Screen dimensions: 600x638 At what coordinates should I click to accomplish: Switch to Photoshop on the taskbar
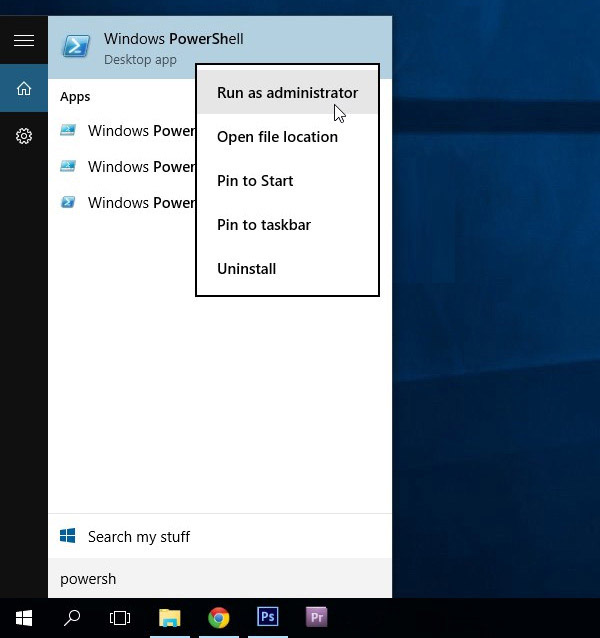pos(267,617)
